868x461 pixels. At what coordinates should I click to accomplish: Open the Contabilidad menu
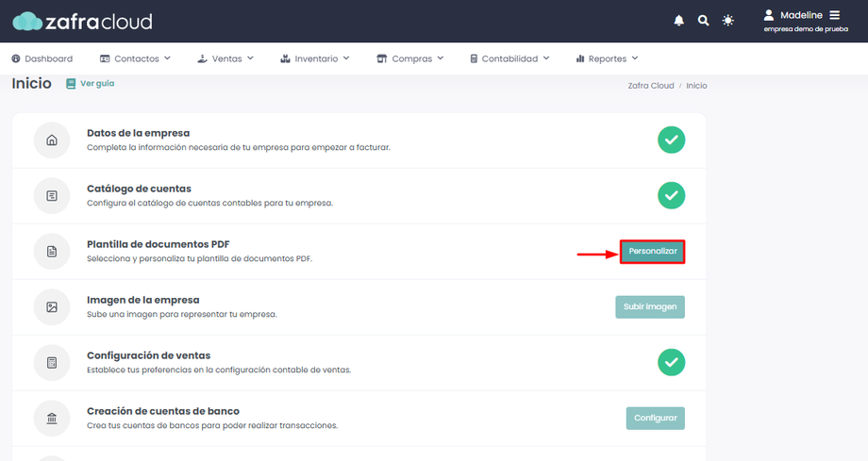tap(509, 58)
